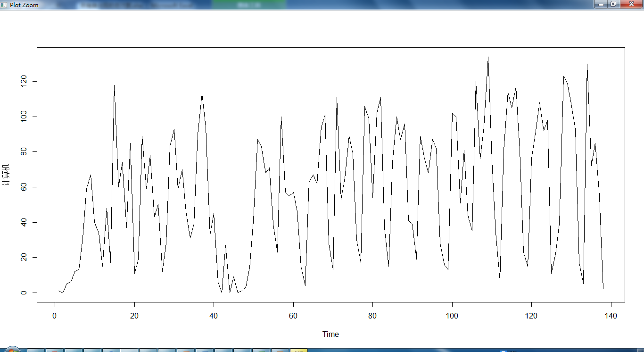Select the x-axis tick label "60"
The image size is (644, 352).
pos(293,315)
